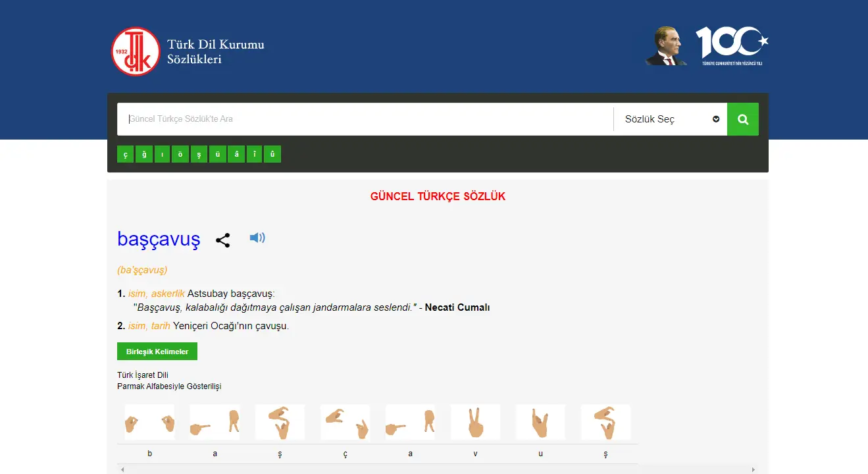Insert the ğ character button
This screenshot has height=474, width=868.
[x=143, y=154]
